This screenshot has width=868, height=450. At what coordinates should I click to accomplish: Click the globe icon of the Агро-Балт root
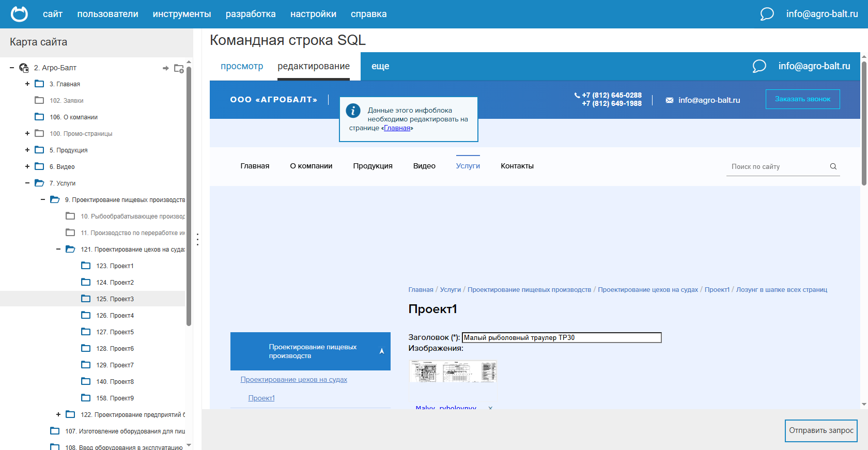(x=24, y=68)
